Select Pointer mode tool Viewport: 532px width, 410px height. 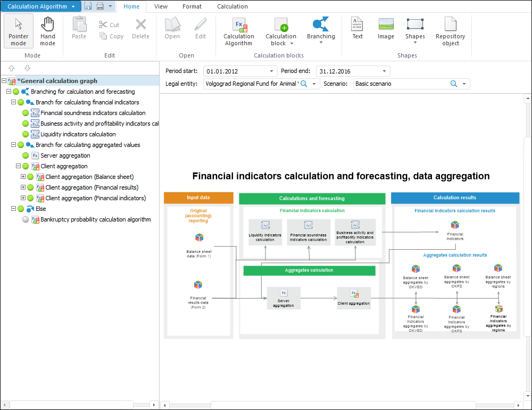19,31
